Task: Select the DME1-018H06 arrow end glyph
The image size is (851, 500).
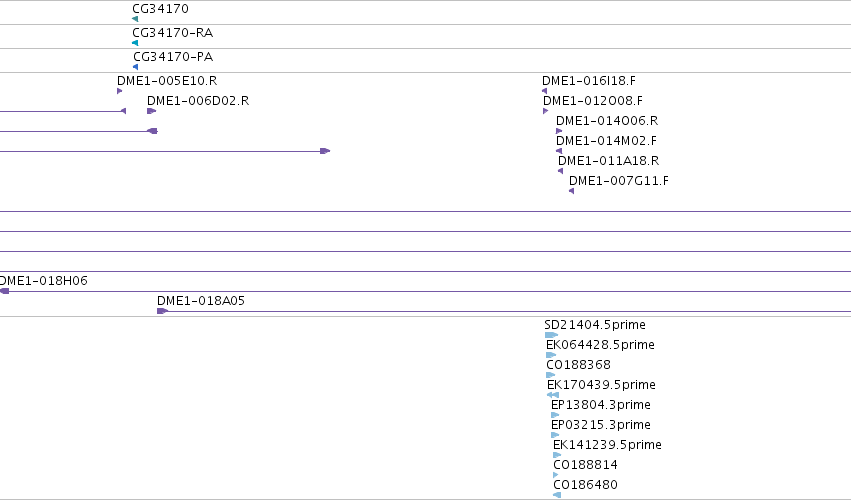Action: [x=4, y=291]
